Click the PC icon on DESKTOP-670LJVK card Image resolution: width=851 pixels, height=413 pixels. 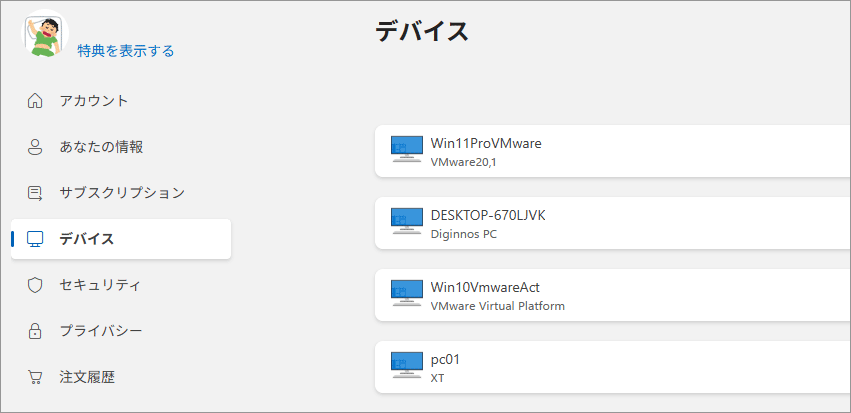406,223
